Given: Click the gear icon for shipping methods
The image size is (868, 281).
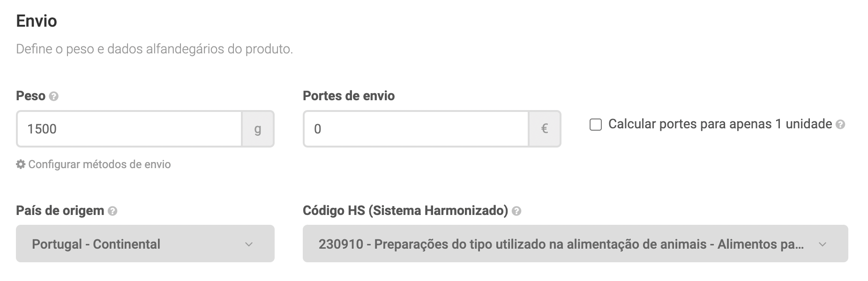Looking at the screenshot, I should [x=21, y=164].
